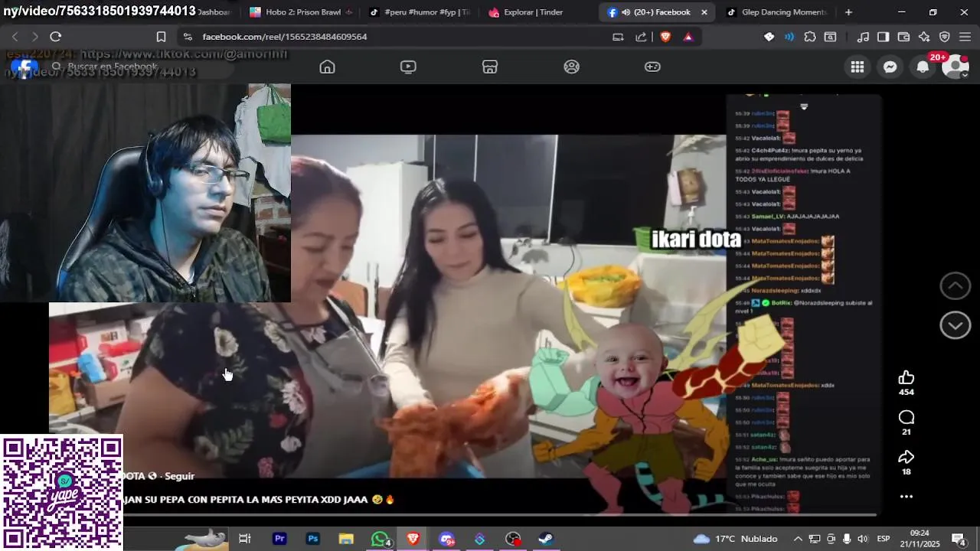This screenshot has height=551, width=980.
Task: Open Facebook notifications bell
Action: (x=923, y=67)
